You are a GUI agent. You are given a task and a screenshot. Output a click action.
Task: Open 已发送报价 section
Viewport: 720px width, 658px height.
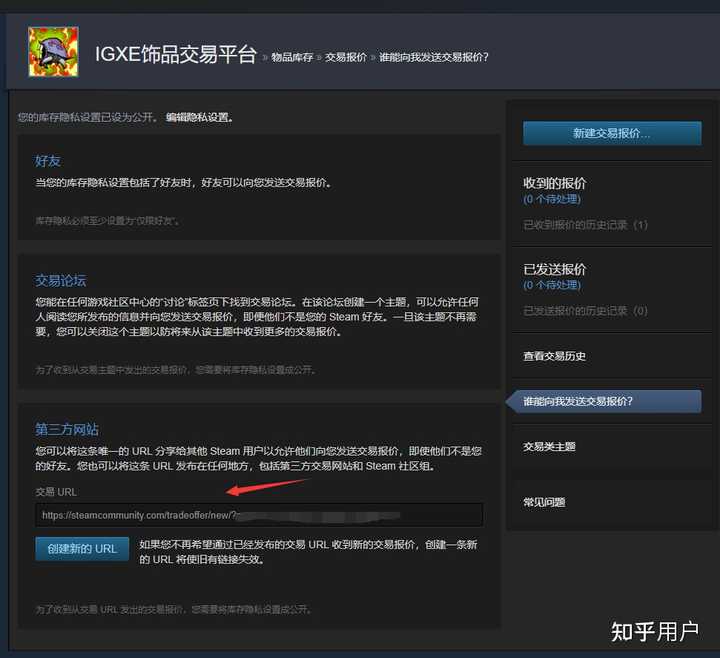click(x=555, y=269)
